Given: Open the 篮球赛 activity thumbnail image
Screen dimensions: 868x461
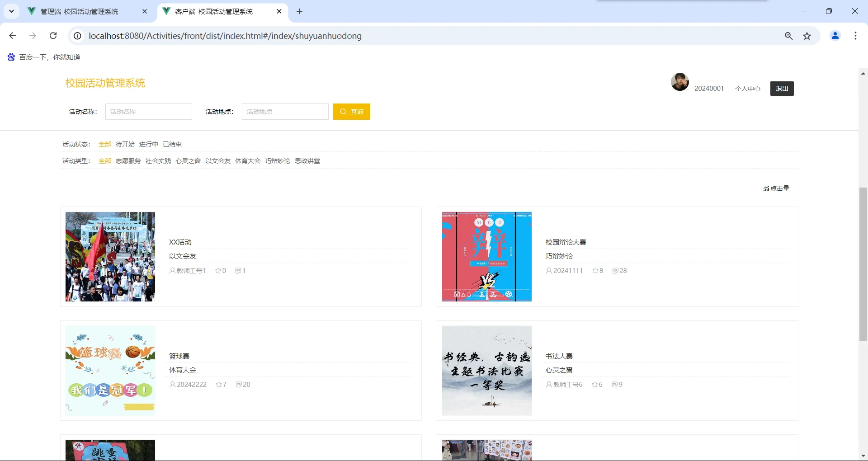Looking at the screenshot, I should [110, 370].
